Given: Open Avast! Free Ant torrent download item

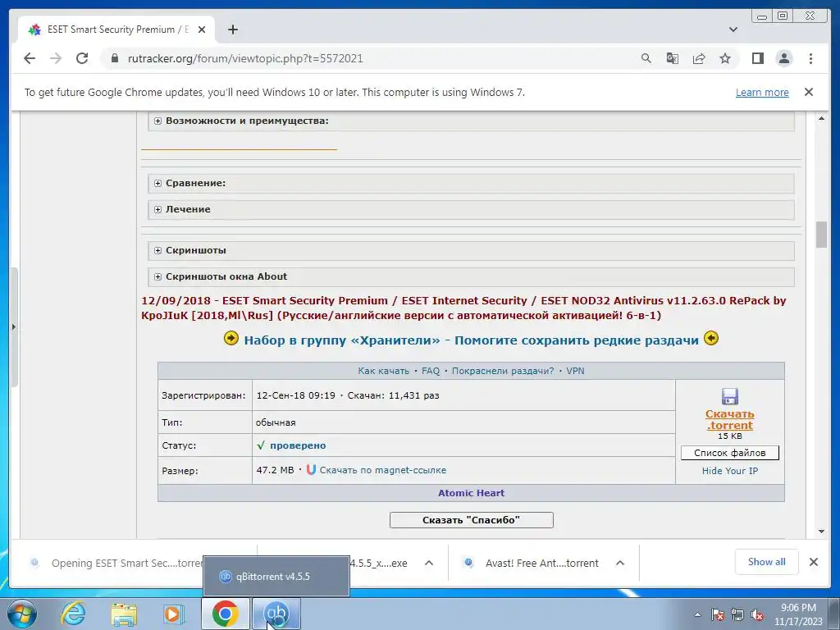Looking at the screenshot, I should pyautogui.click(x=531, y=563).
